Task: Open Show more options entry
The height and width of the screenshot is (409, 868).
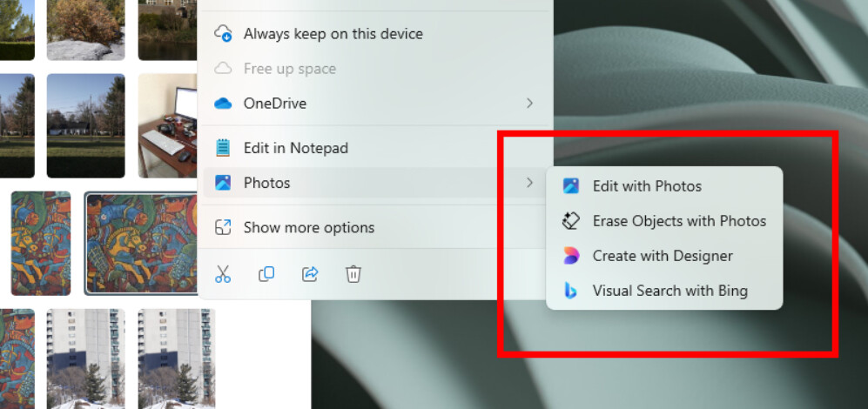Action: [375, 227]
